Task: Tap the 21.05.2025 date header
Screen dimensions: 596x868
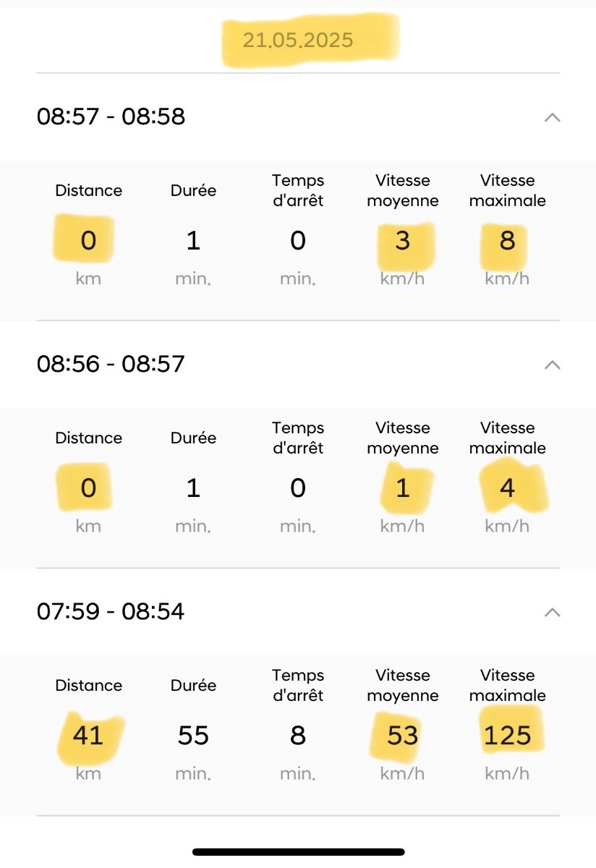Action: coord(298,41)
